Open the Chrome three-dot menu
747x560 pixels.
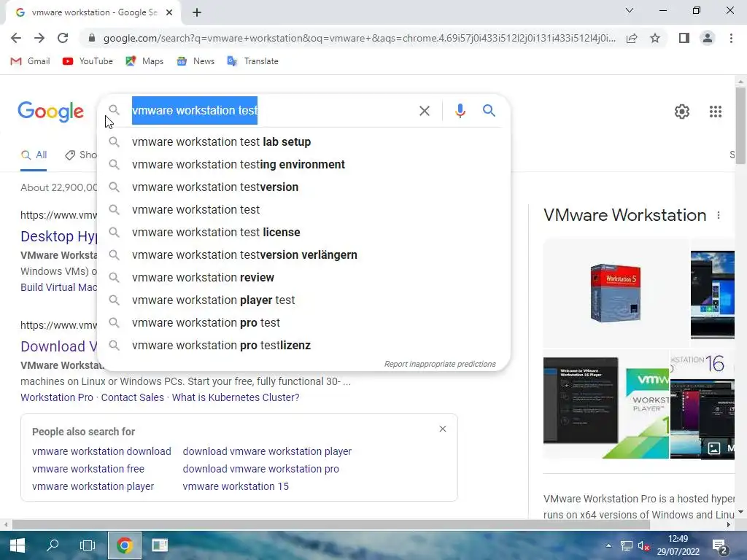731,38
